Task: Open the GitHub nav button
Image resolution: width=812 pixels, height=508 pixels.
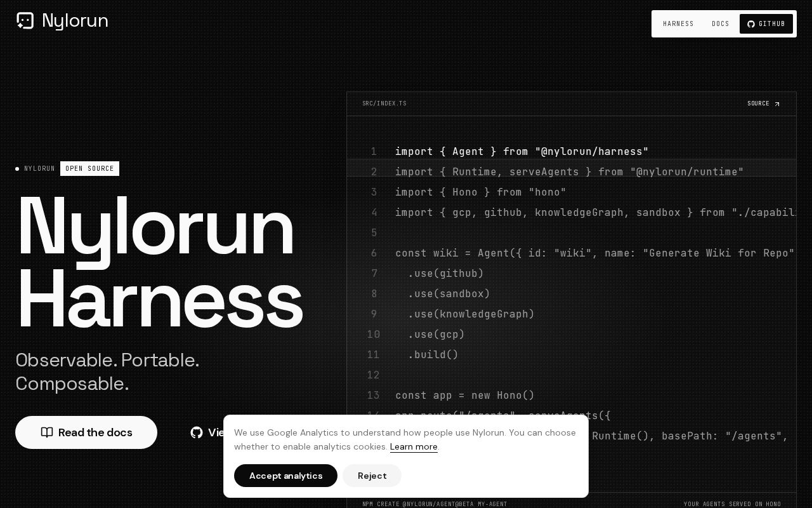Action: tap(766, 24)
